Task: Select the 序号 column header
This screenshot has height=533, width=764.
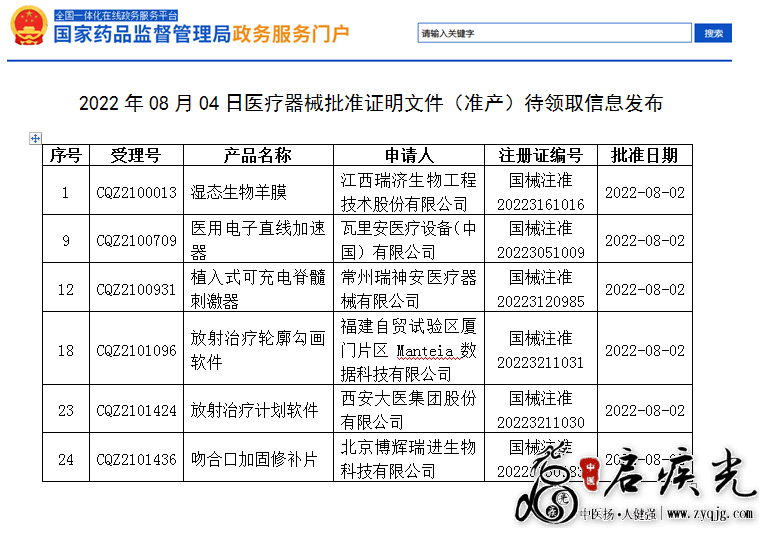Action: (x=66, y=155)
